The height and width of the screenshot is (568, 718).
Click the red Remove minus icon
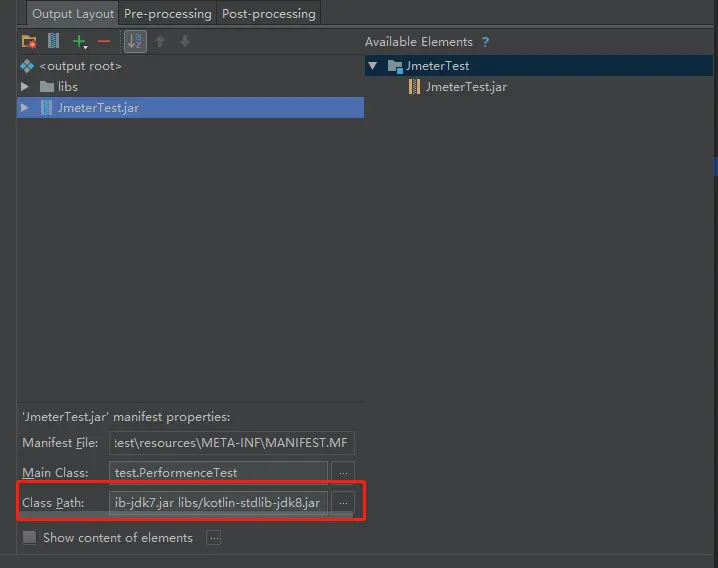coord(104,42)
